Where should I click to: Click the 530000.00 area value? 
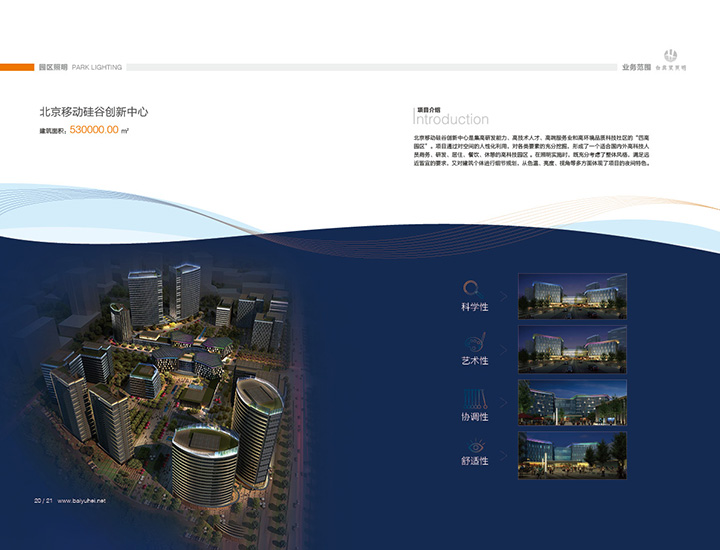[x=94, y=130]
